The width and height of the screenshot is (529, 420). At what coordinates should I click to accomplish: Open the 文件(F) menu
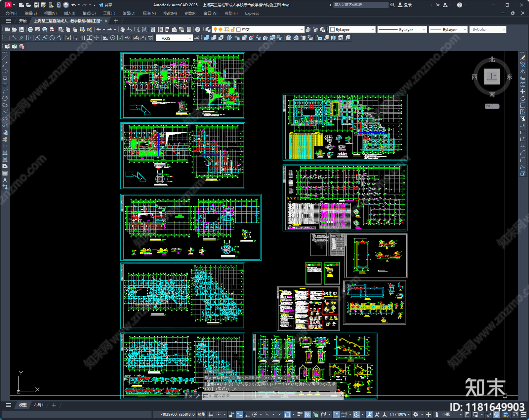pyautogui.click(x=11, y=13)
